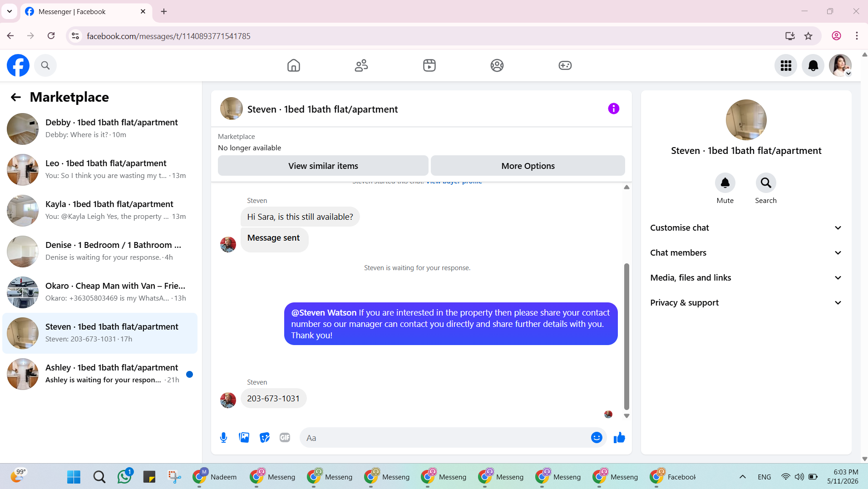Open WhatsApp from the taskbar
The height and width of the screenshot is (489, 868).
124,477
